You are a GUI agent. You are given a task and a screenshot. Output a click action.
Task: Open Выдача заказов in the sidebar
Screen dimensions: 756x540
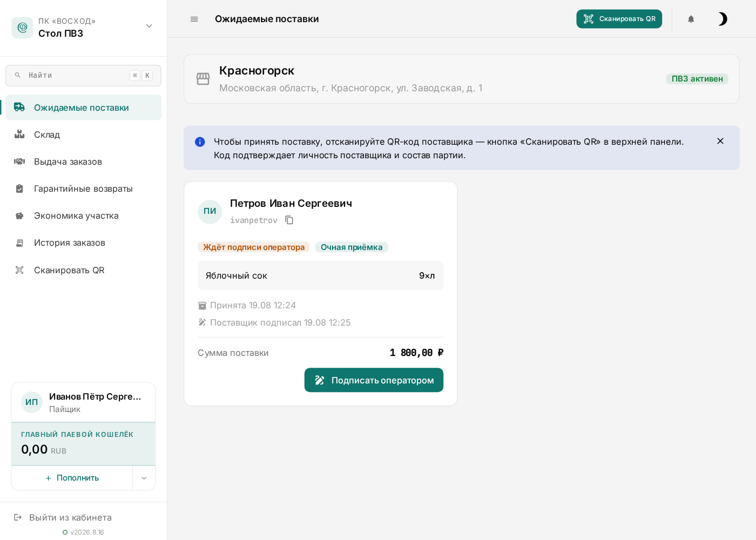(x=83, y=161)
